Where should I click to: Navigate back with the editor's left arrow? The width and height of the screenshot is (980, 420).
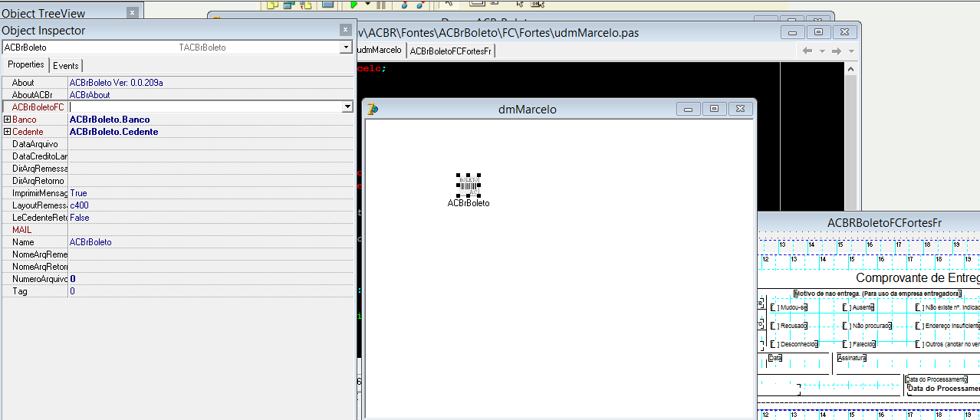[807, 51]
